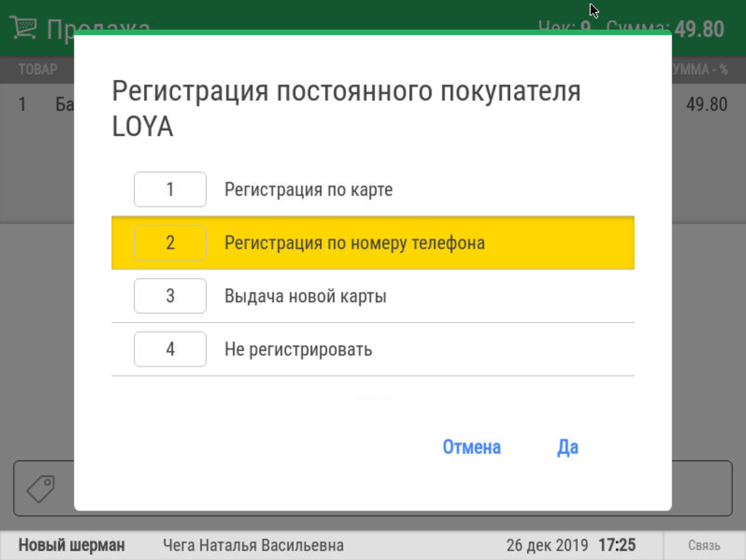Choose 'Регистрация по карте' option
Viewport: 746px width, 560px height.
tap(373, 189)
